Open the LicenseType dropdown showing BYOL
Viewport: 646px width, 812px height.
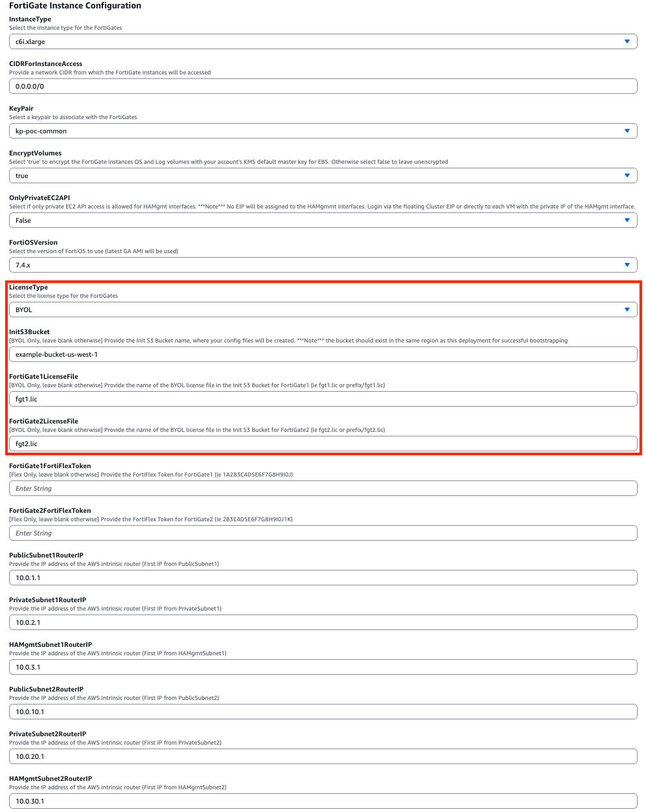click(x=323, y=310)
